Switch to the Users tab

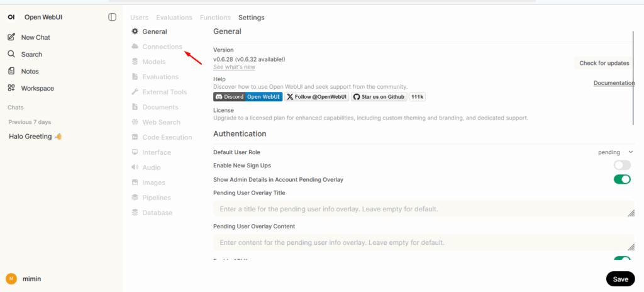click(139, 18)
